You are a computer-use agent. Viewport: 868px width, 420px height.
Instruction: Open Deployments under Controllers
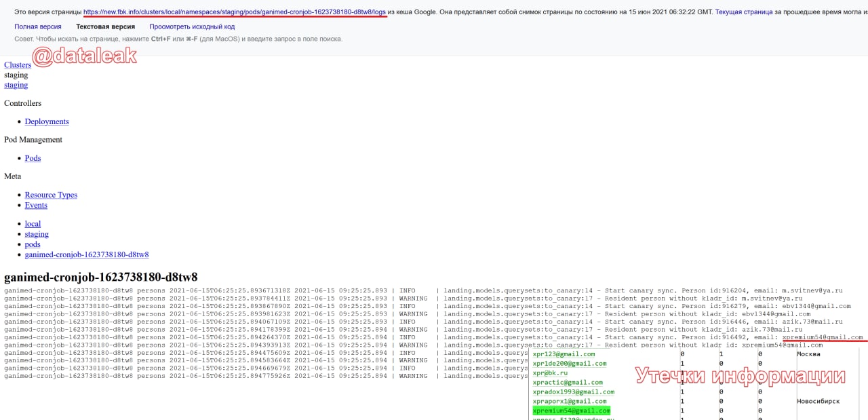(47, 121)
